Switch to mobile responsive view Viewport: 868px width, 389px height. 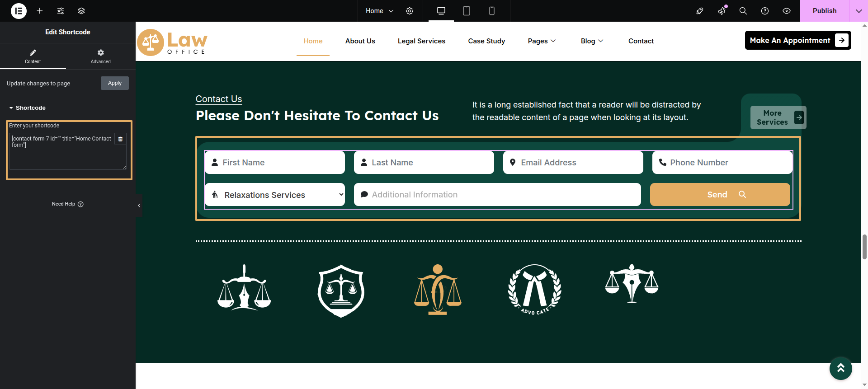tap(492, 11)
